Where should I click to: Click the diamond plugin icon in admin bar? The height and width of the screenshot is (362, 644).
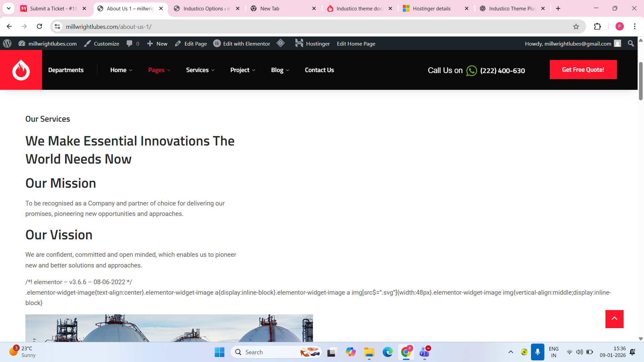click(x=280, y=43)
